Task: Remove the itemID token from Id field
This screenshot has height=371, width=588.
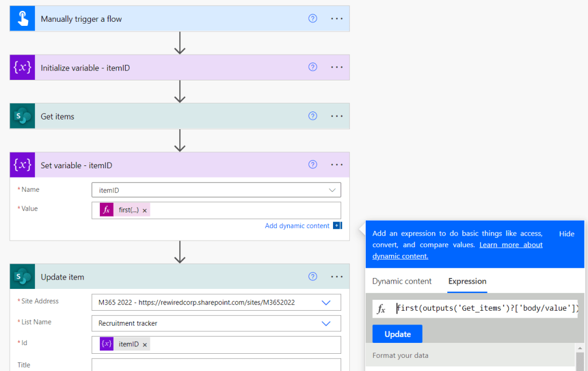Action: click(145, 345)
